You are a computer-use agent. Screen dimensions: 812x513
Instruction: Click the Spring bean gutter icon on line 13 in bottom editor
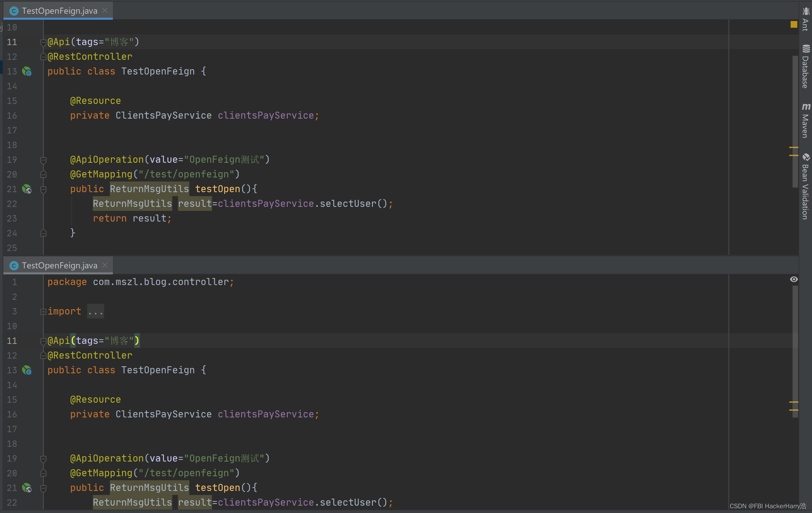click(27, 370)
